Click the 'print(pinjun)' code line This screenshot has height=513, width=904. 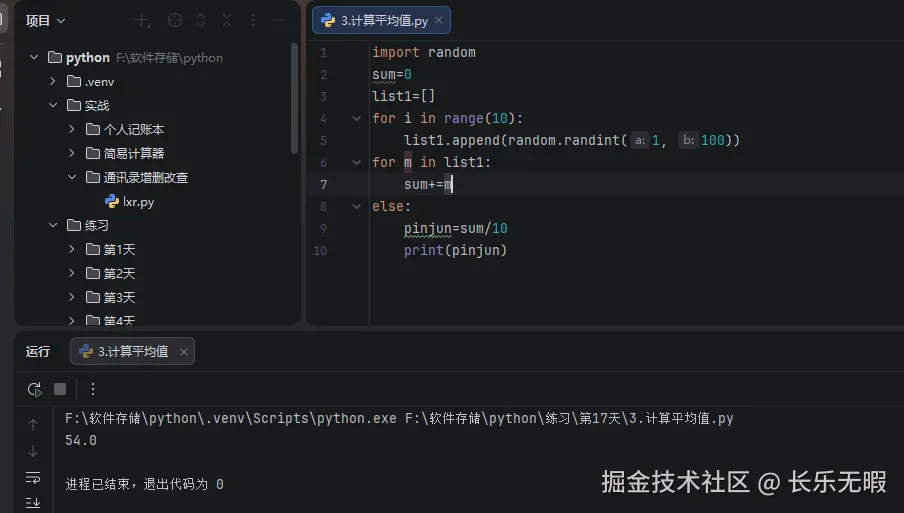tap(455, 250)
